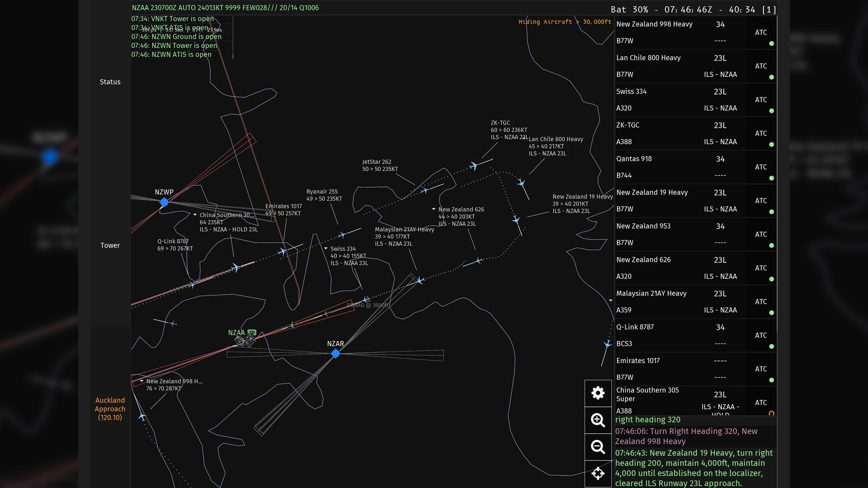
Task: Click the Hiding Aircraft > 30,000ft label
Action: pos(565,22)
